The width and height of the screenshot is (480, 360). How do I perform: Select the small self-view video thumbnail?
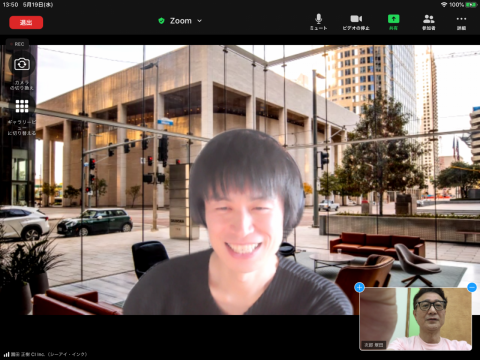point(415,319)
